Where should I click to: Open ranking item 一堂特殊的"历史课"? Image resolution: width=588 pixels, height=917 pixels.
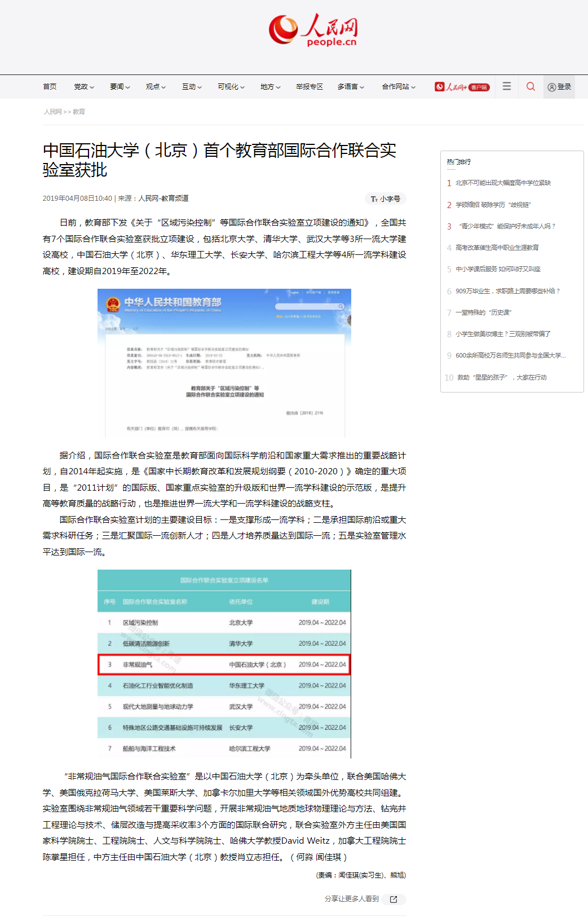point(483,312)
